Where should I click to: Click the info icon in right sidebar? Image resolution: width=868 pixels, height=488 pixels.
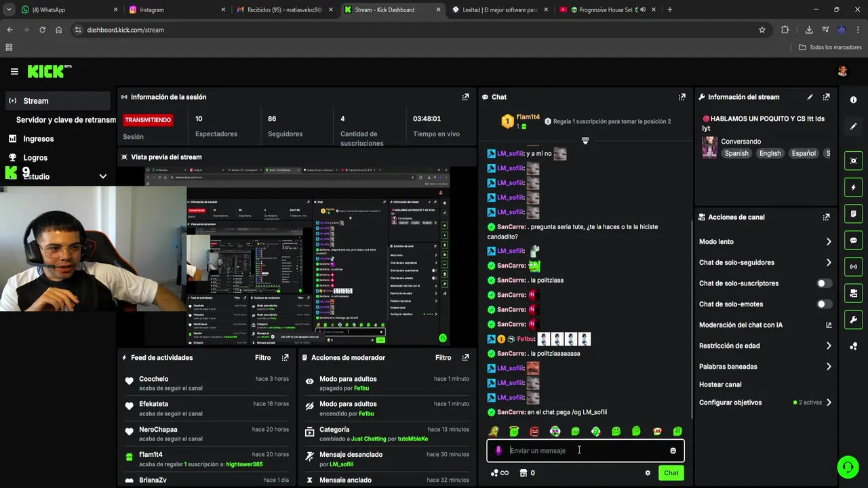(853, 100)
